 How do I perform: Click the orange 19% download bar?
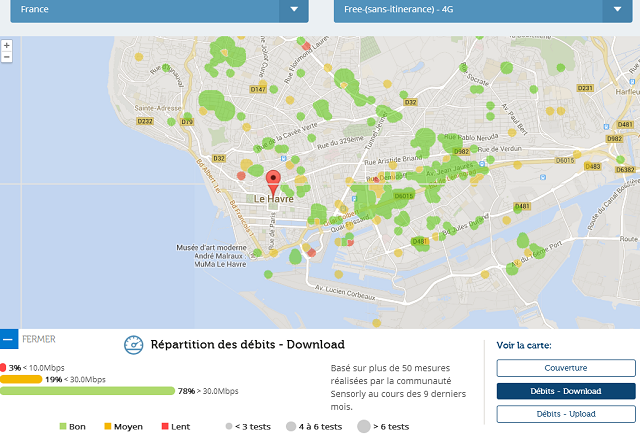tap(21, 380)
